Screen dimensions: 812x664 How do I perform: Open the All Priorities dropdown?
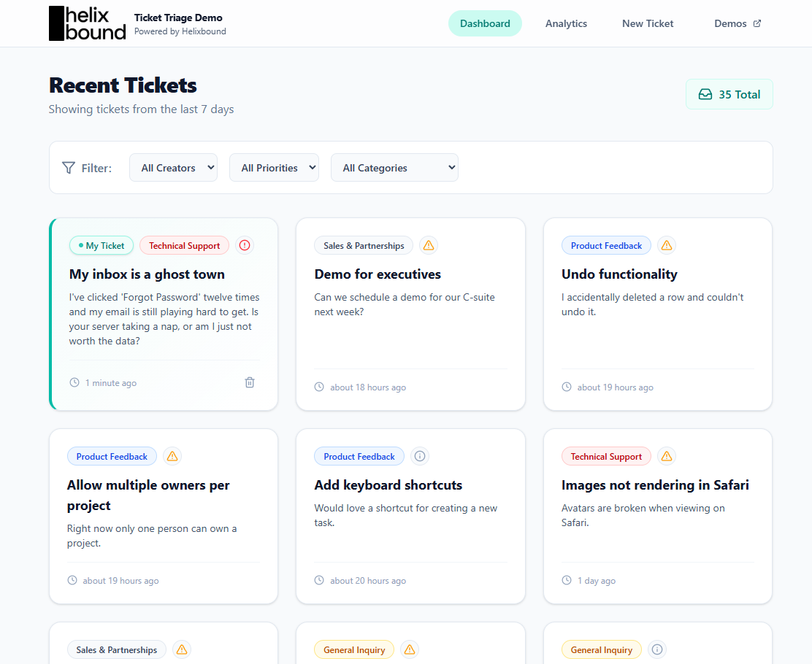(x=274, y=167)
